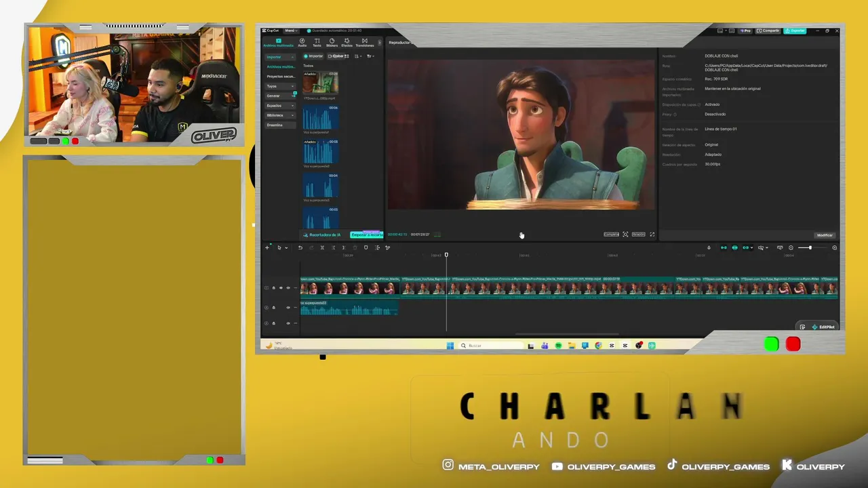Mute the Voz superpuesta audio track
Viewport: 868px width, 488px height.
click(x=288, y=308)
